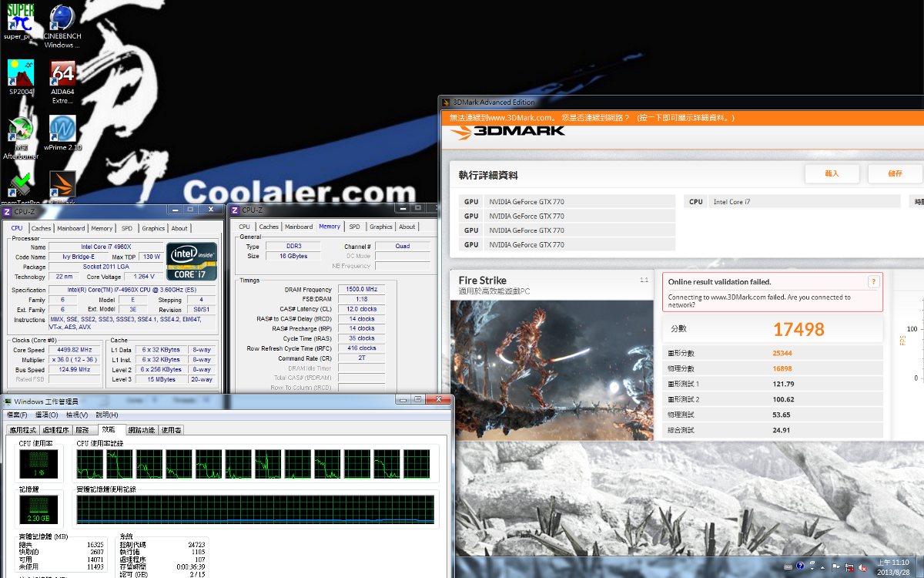
Task: Launch the CINEBENCH desktop shortcut
Action: tap(62, 26)
